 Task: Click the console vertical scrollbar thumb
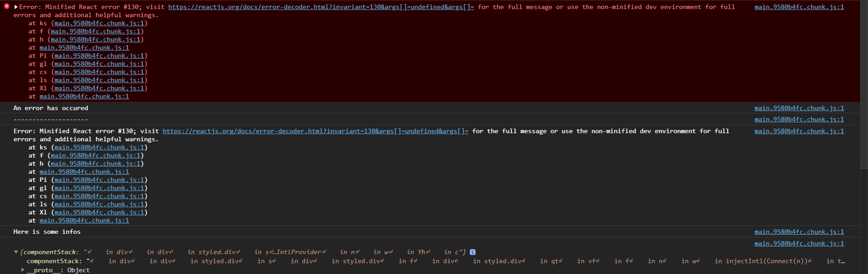click(864, 84)
